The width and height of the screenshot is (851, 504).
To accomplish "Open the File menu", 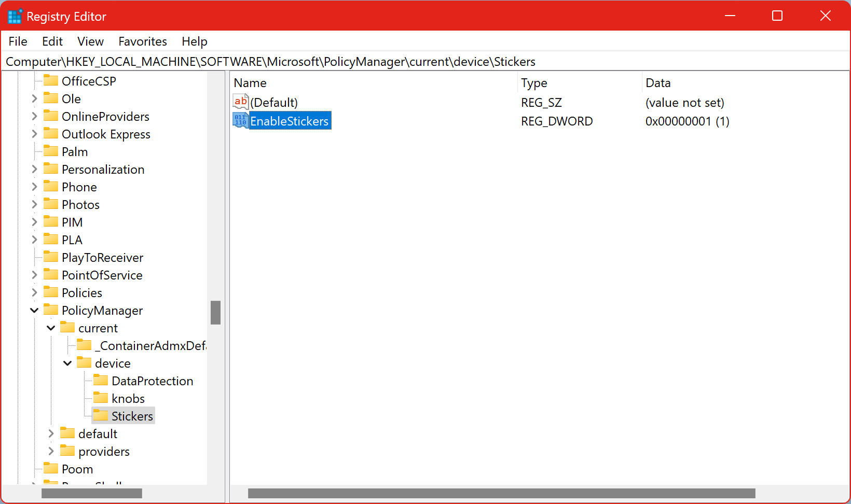I will [18, 41].
